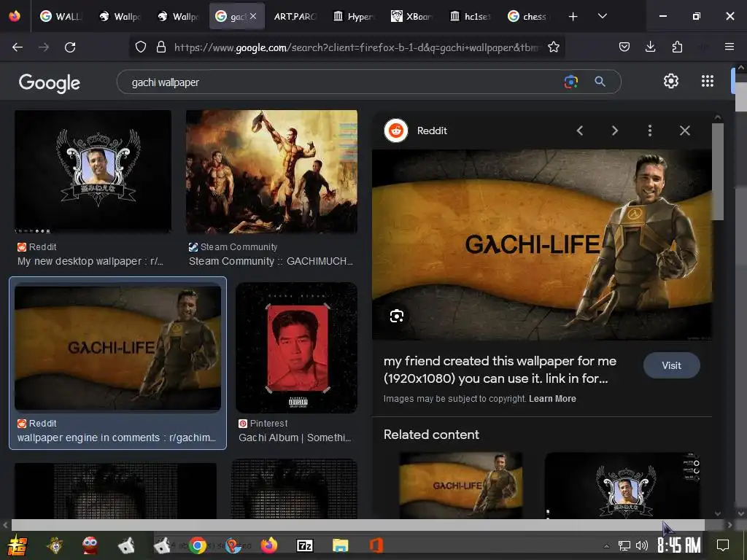Submit search with the magnifier icon
This screenshot has height=560, width=747.
pyautogui.click(x=600, y=82)
